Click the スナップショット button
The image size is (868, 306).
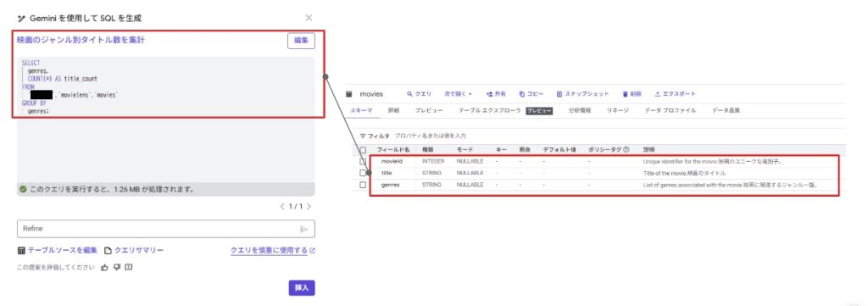point(582,94)
